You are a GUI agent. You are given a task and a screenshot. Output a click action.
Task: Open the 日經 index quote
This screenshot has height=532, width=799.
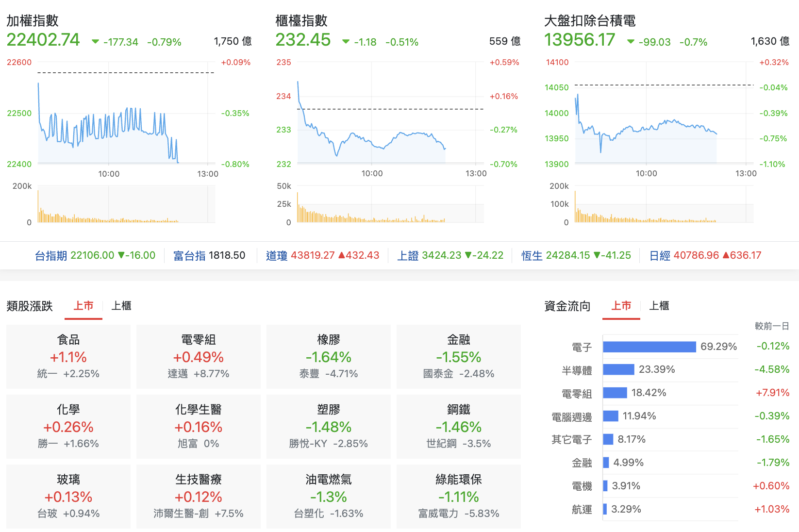[705, 255]
